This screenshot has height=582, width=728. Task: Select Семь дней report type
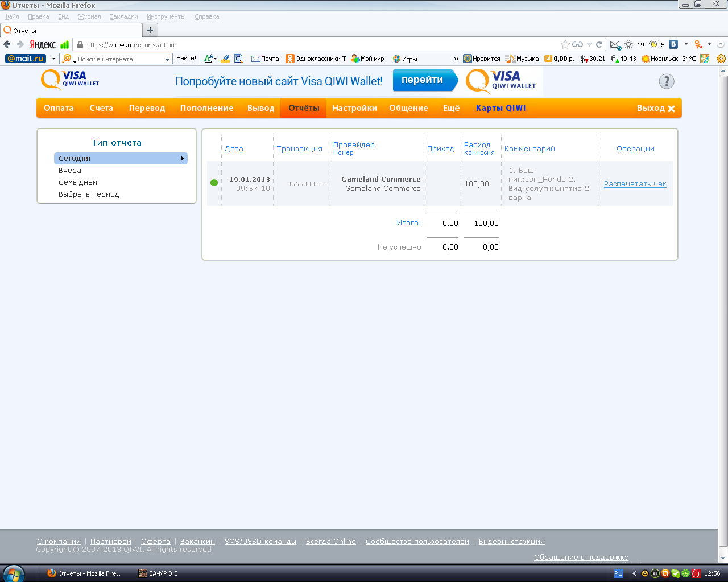point(78,182)
